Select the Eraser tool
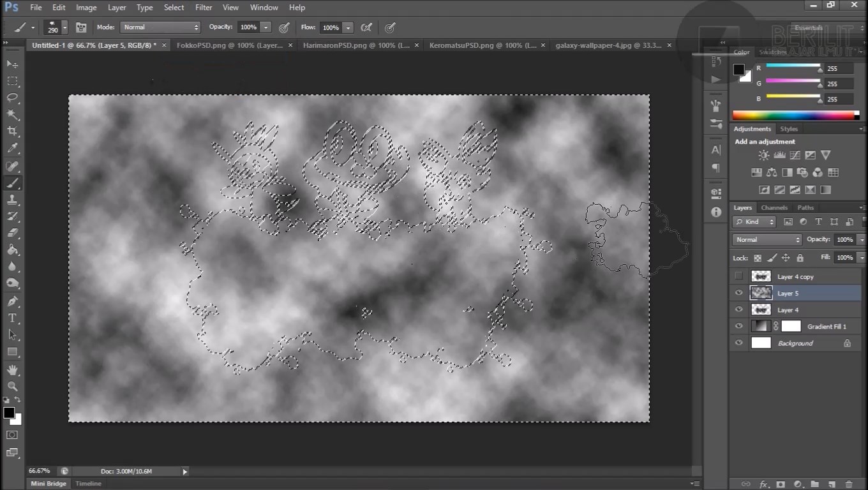 tap(12, 233)
